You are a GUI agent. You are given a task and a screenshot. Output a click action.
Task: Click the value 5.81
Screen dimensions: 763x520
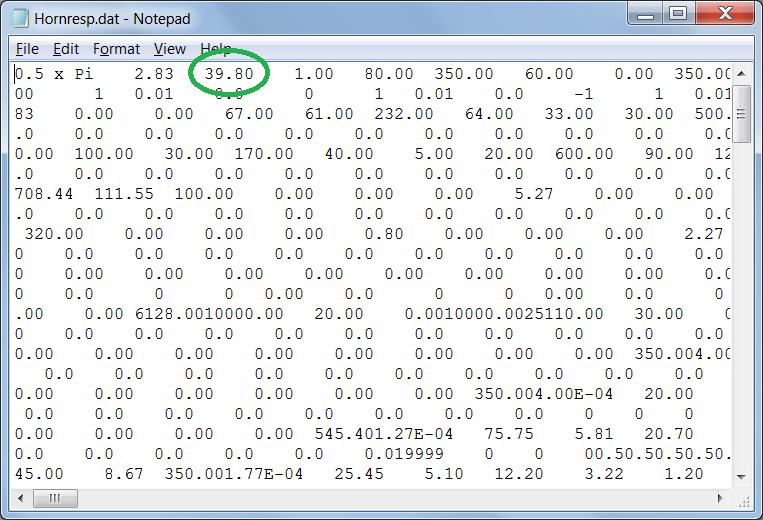tap(594, 433)
